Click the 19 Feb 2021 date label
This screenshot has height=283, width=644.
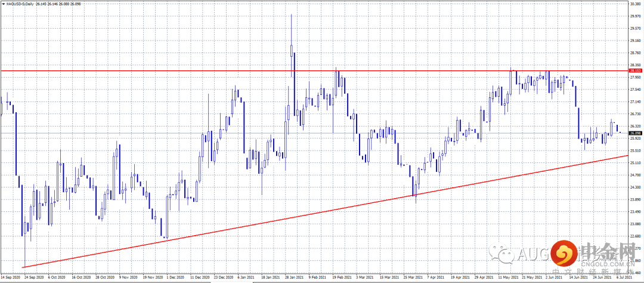point(341,277)
